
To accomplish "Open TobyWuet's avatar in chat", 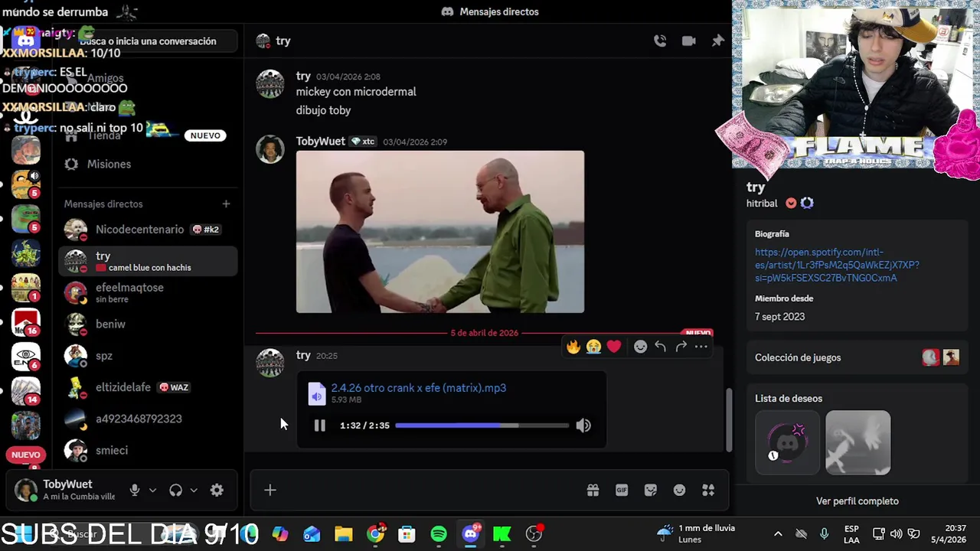I will pyautogui.click(x=269, y=149).
